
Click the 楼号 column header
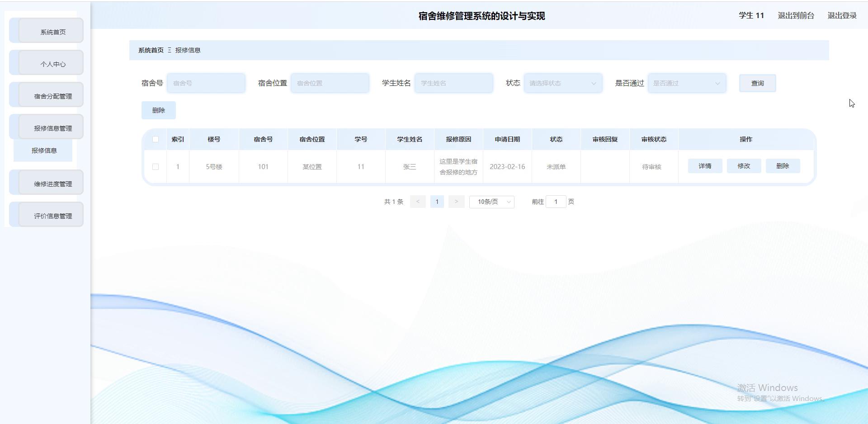pos(214,139)
